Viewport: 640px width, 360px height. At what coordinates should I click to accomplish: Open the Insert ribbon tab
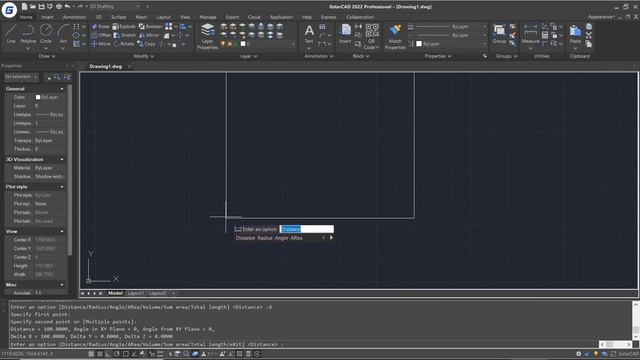(47, 17)
